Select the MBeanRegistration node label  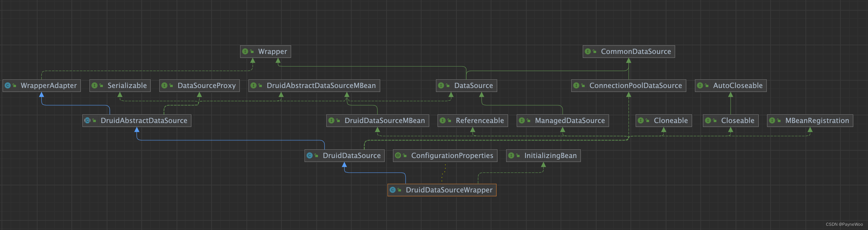(817, 120)
